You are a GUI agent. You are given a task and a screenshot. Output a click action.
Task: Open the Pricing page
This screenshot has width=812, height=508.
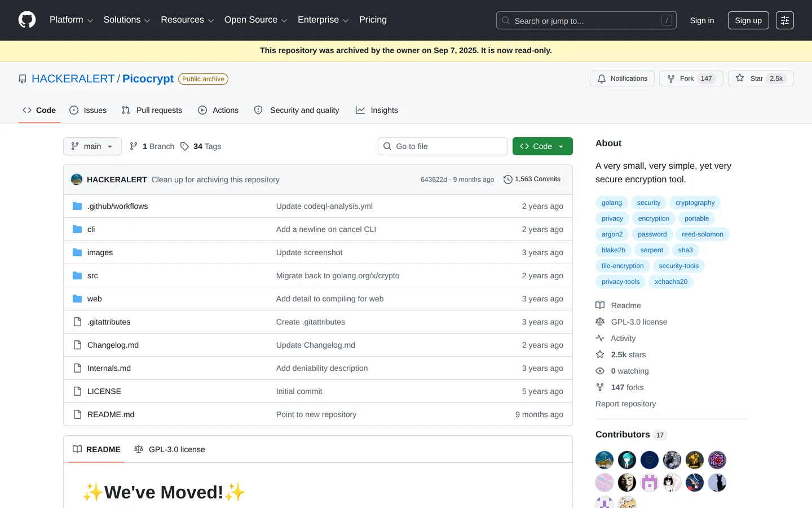373,20
